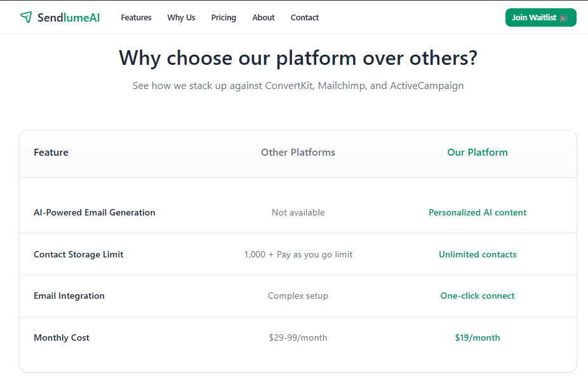Select the 'Personalized AI content' cell
Screen dimensions: 588x382
pyautogui.click(x=478, y=212)
